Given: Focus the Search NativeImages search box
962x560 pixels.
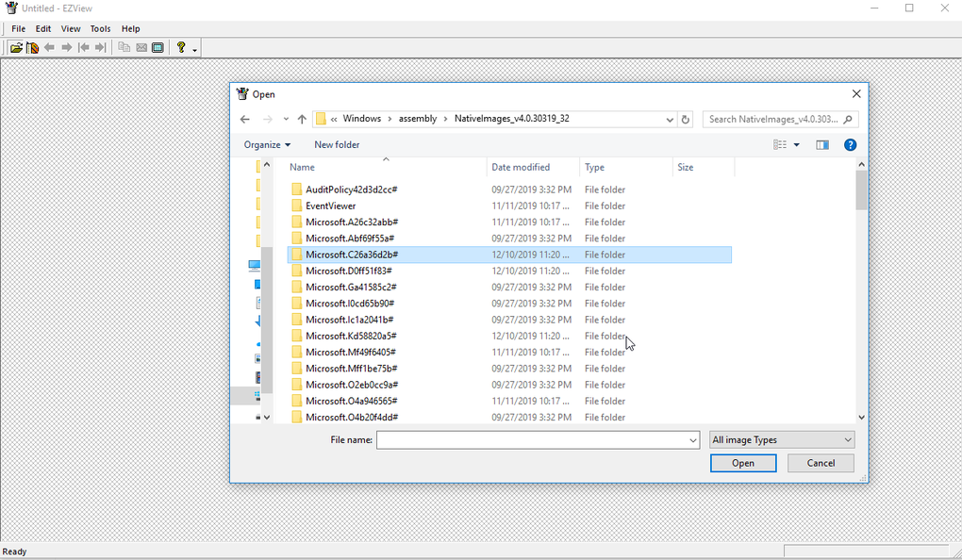Looking at the screenshot, I should pyautogui.click(x=780, y=119).
